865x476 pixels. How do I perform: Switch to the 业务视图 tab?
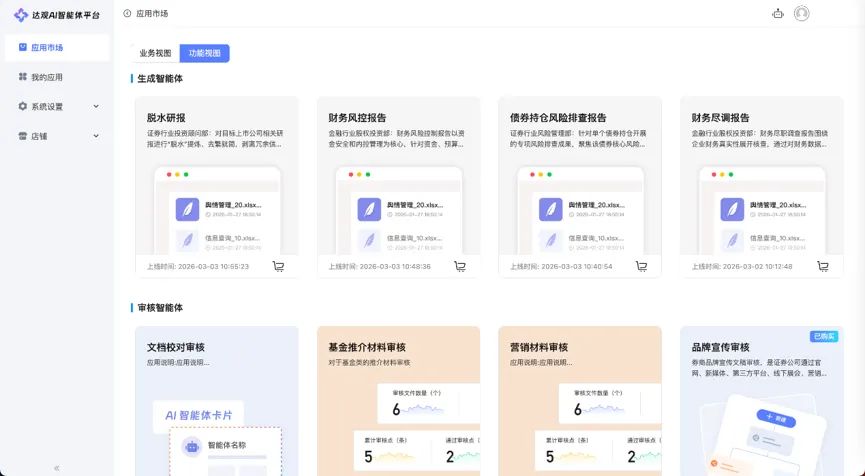[156, 53]
